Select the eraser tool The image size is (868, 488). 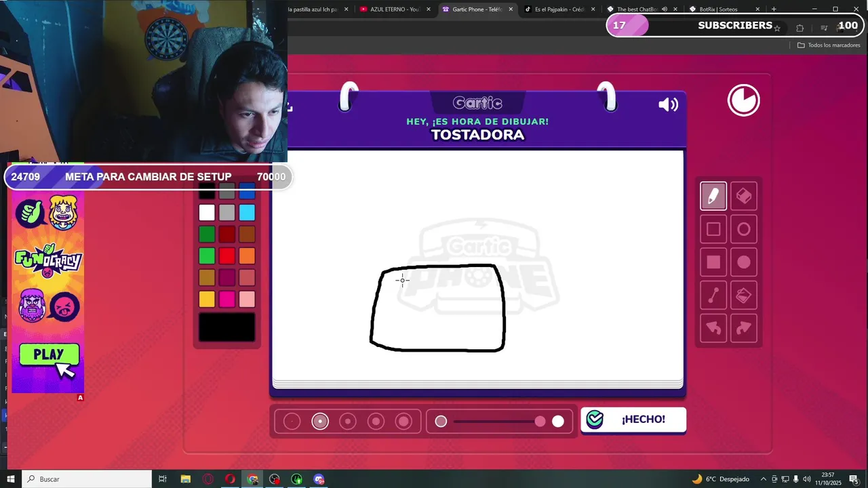click(x=744, y=197)
